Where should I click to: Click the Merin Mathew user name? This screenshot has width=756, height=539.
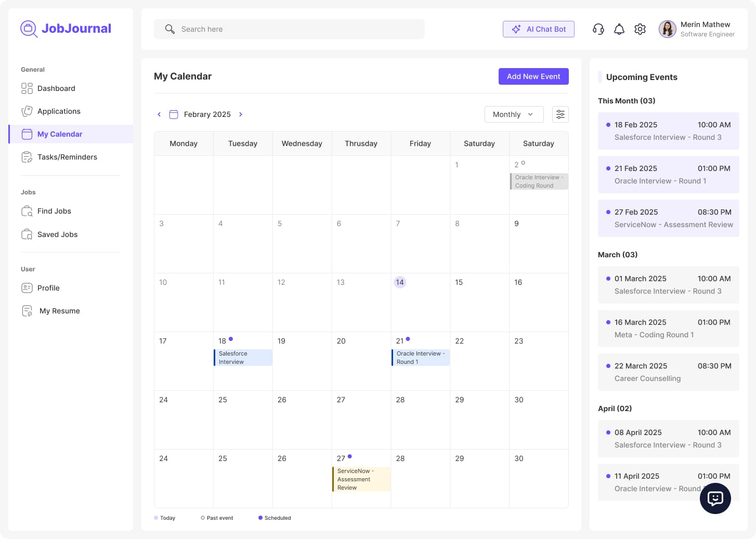pos(705,24)
